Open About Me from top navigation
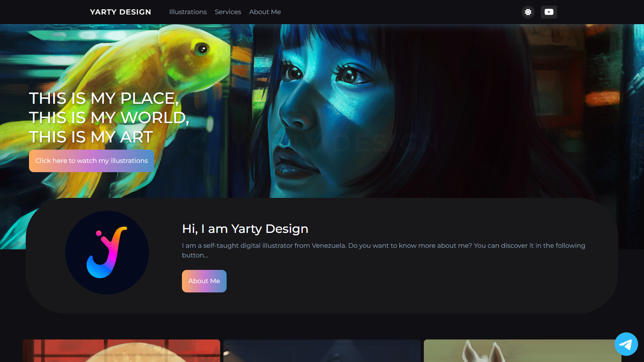 tap(265, 12)
